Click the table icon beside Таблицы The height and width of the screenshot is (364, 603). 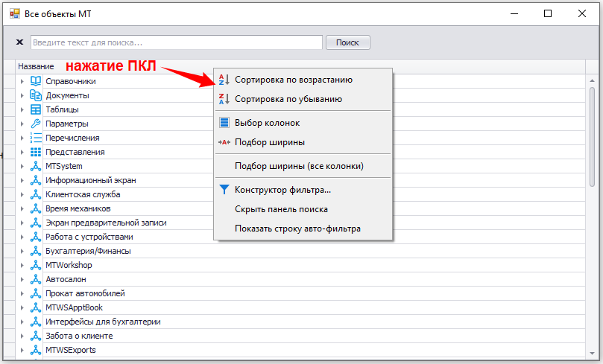click(36, 109)
